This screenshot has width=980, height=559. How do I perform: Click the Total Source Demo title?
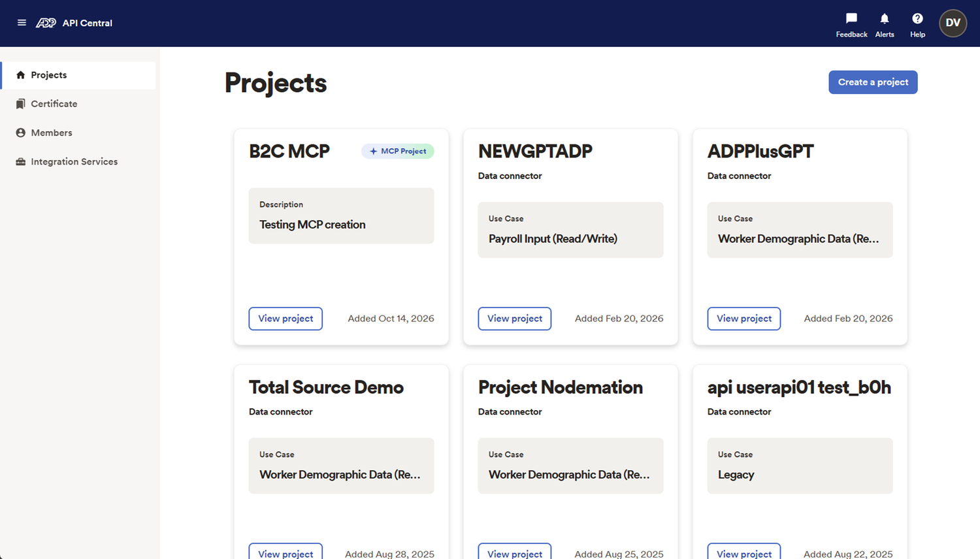pyautogui.click(x=326, y=387)
